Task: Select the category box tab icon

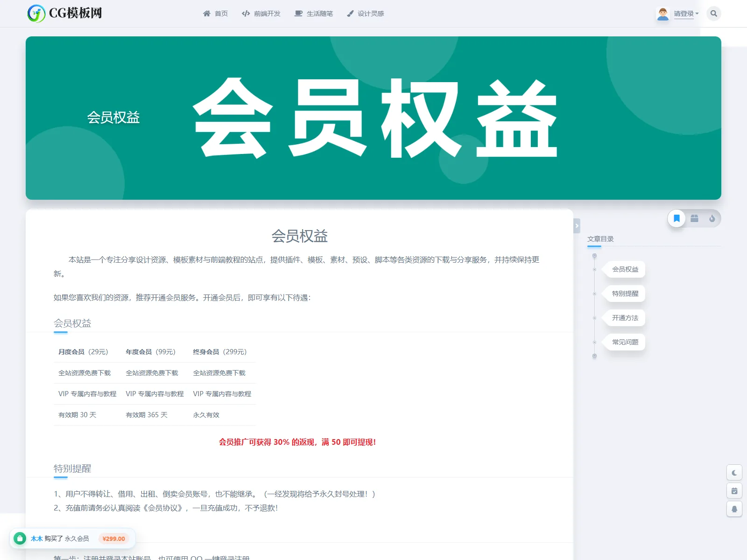Action: [695, 218]
